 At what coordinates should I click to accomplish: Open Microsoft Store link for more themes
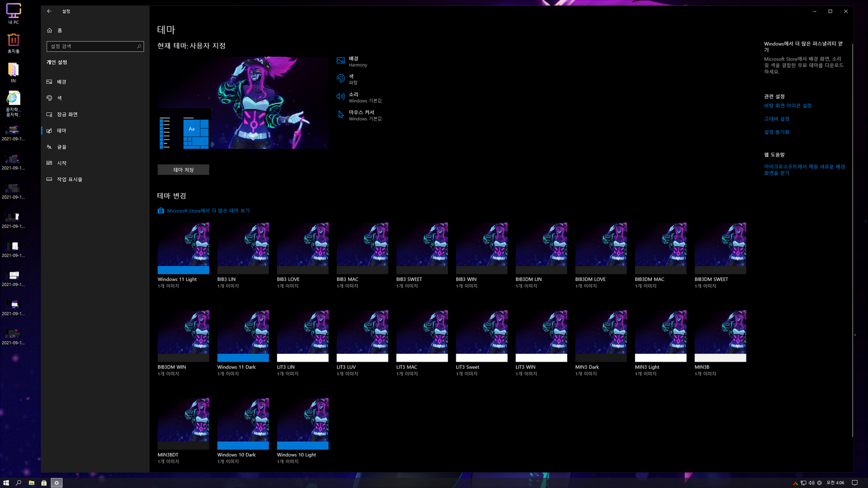point(208,211)
